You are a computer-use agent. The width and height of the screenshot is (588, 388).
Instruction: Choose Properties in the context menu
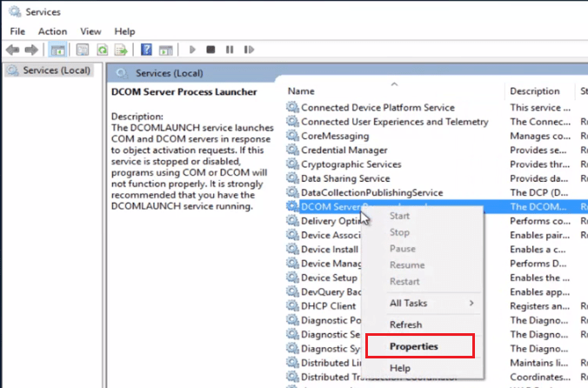[x=420, y=346]
